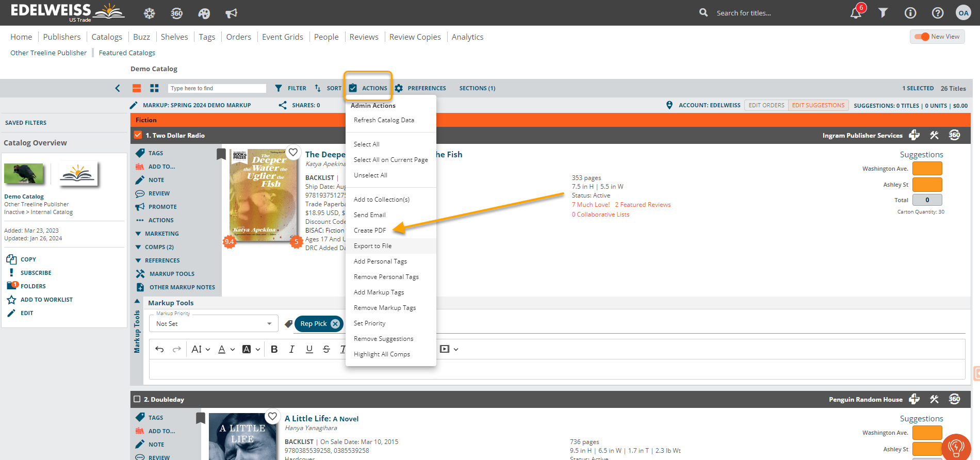Collapse the Markup Tools panel arrow
Viewport: 980px width, 460px height.
(x=137, y=301)
